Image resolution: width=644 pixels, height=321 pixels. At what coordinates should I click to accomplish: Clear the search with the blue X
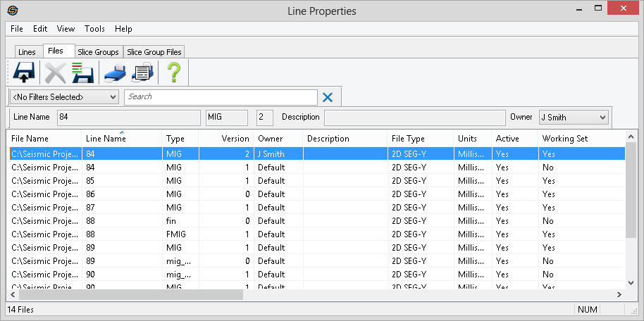pyautogui.click(x=327, y=97)
